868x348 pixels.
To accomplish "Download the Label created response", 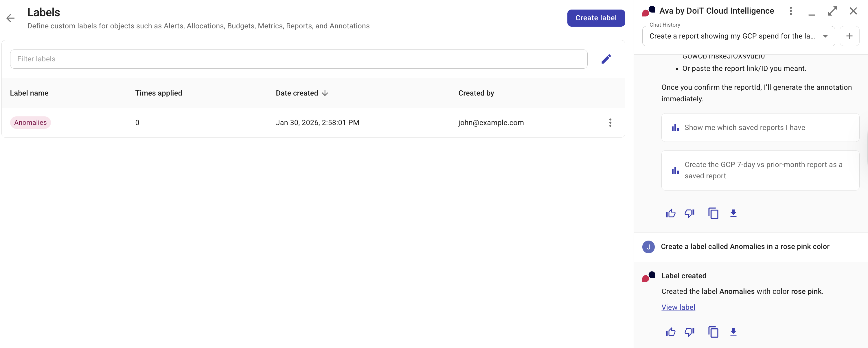I will [x=733, y=332].
